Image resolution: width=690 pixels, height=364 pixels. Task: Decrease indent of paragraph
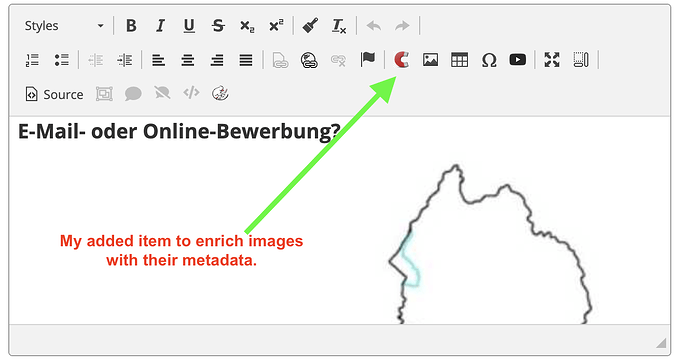tap(95, 60)
